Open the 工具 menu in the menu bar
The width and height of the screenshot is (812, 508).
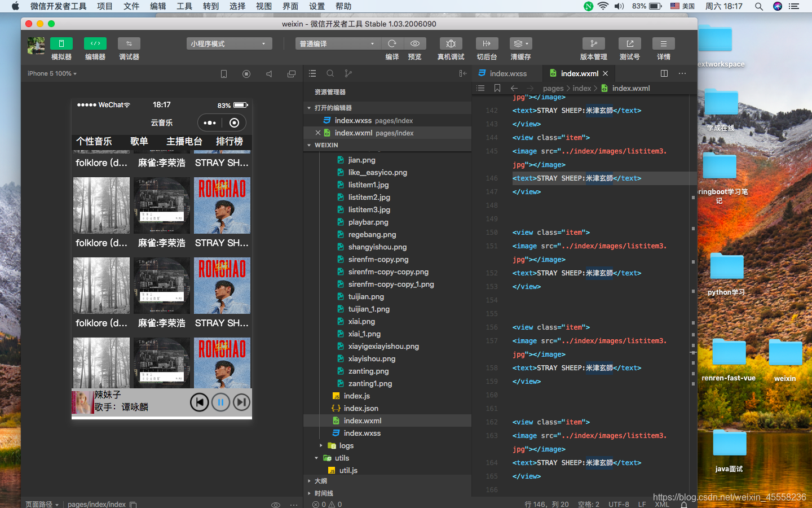[x=184, y=6]
